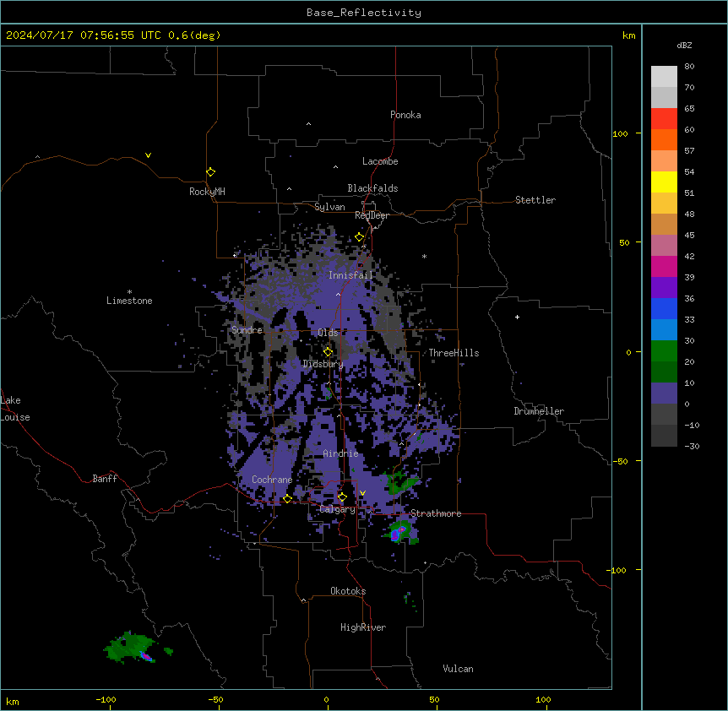This screenshot has height=711, width=728.
Task: Click the -30 dBZ value in the legend
Action: (692, 446)
